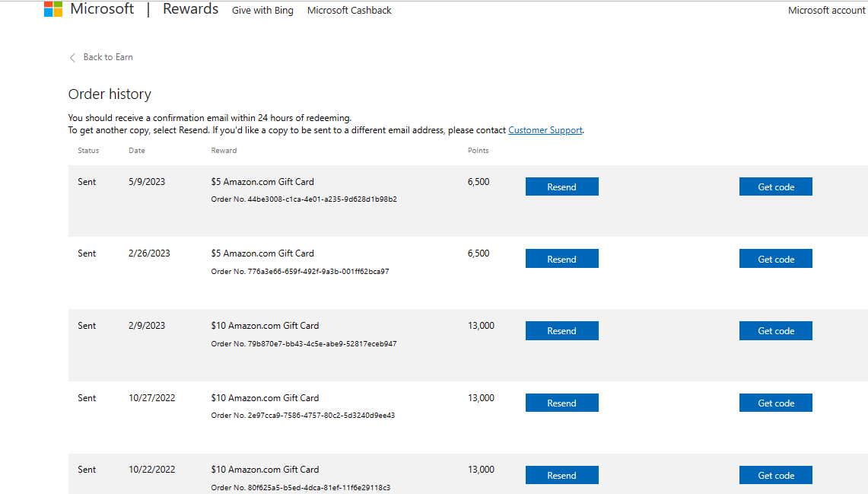Select the Give with Bing menu item
Viewport: 868px width, 494px height.
click(262, 11)
